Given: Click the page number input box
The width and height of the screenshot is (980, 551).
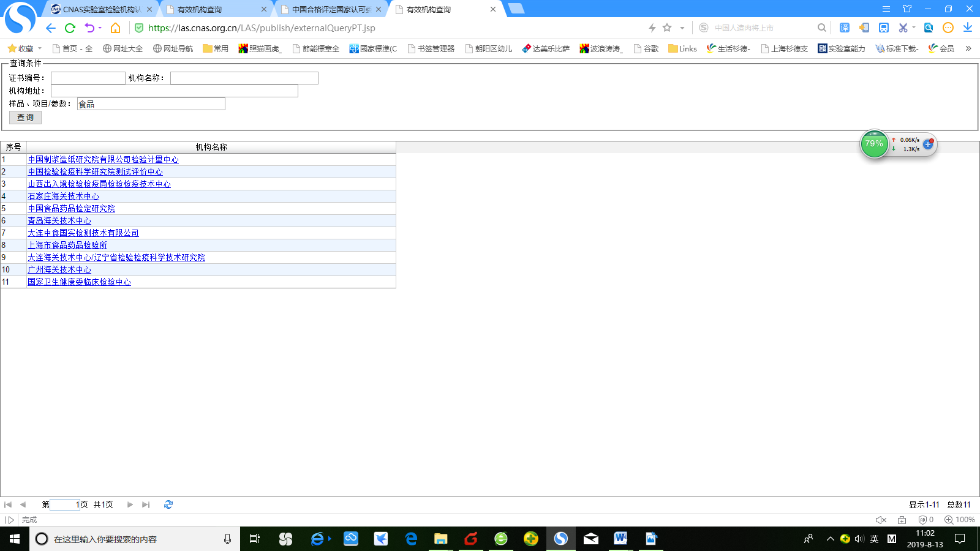Looking at the screenshot, I should [66, 504].
